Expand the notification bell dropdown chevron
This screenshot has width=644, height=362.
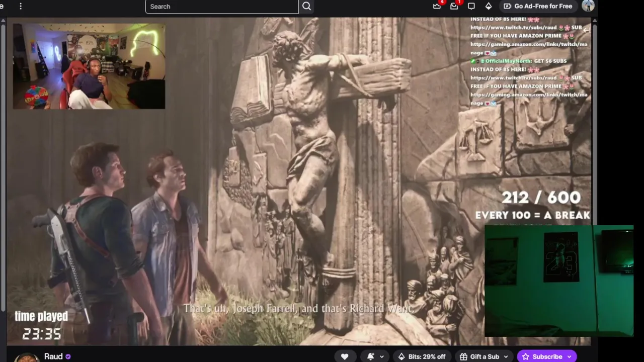pyautogui.click(x=381, y=357)
